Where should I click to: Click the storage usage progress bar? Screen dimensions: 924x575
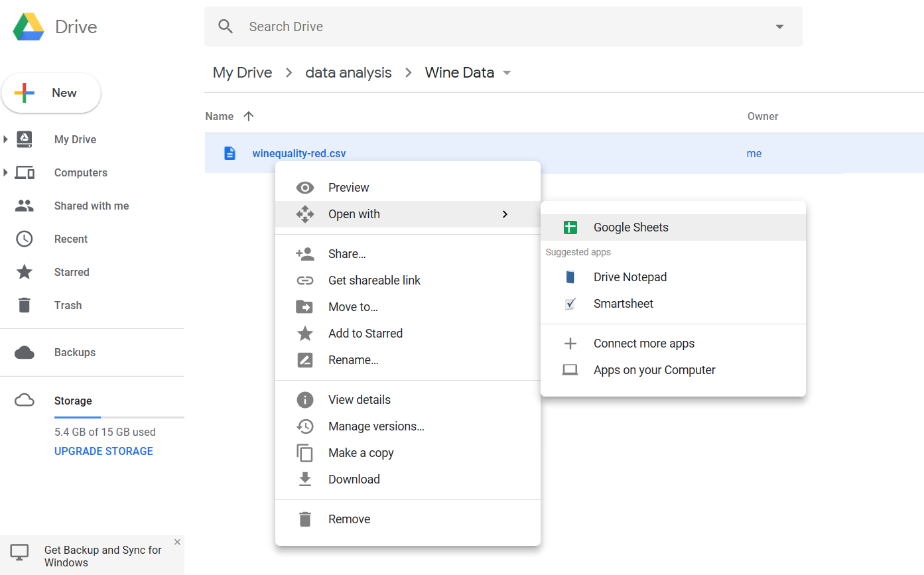coord(119,418)
